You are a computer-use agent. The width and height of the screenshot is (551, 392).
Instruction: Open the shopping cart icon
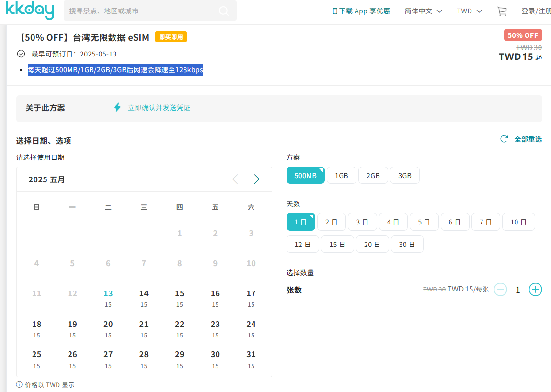tap(501, 11)
